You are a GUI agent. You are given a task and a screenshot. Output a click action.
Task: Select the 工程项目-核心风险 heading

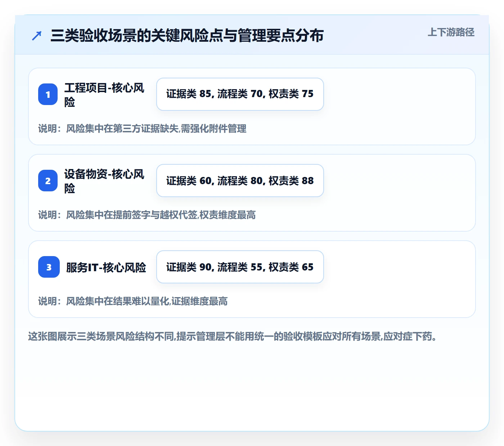[104, 95]
